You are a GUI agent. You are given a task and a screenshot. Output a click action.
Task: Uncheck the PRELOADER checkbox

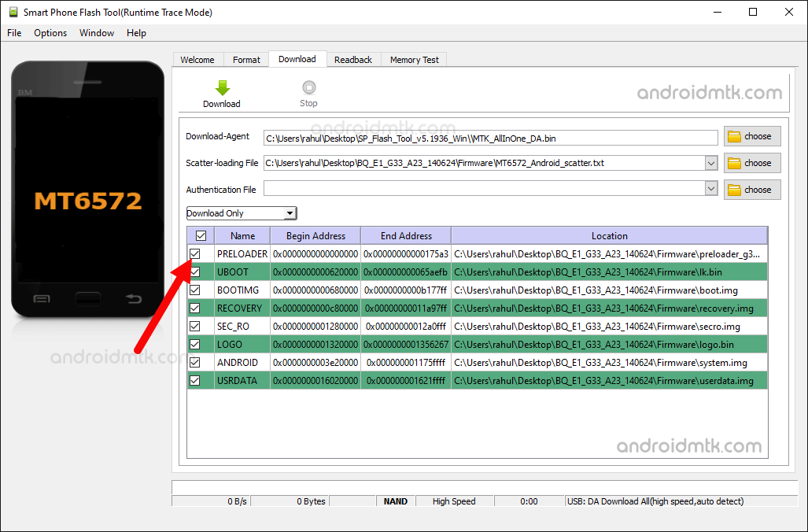coord(195,253)
